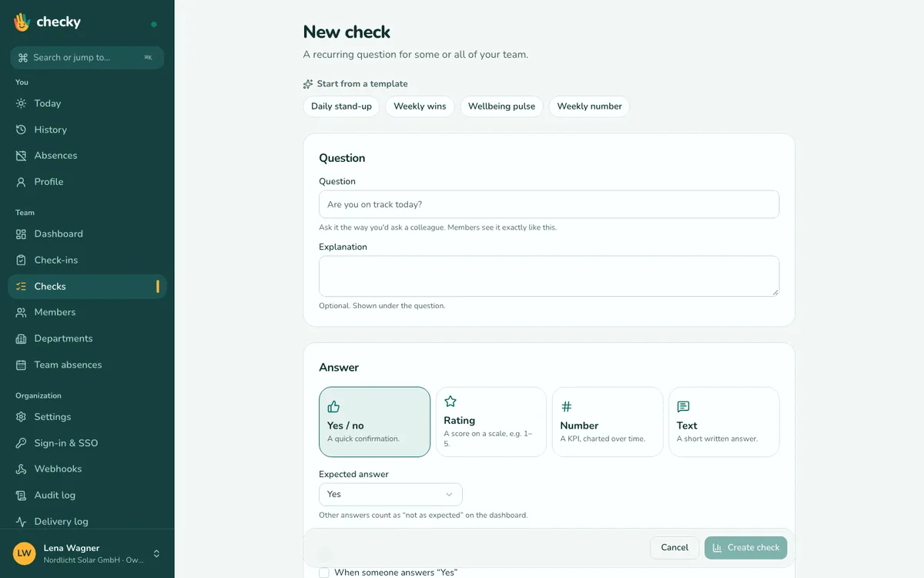The height and width of the screenshot is (578, 924).
Task: Click the Explanation text area
Action: pyautogui.click(x=549, y=276)
